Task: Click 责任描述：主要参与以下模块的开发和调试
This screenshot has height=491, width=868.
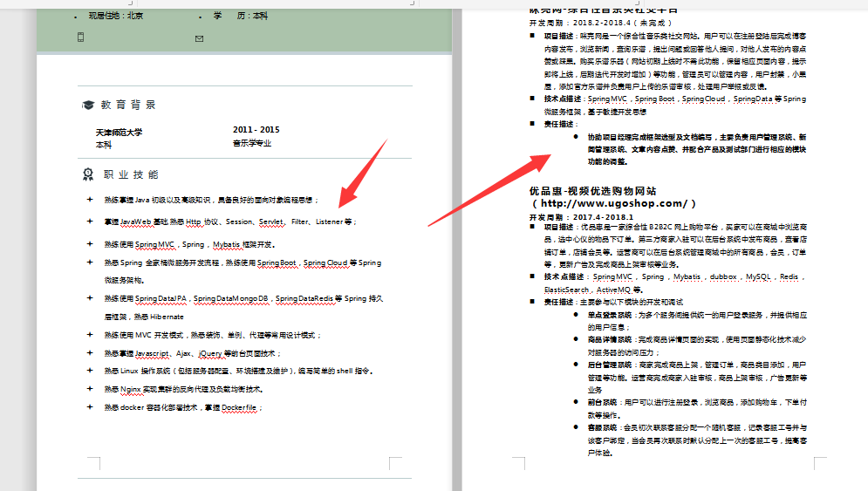Action: pos(613,303)
